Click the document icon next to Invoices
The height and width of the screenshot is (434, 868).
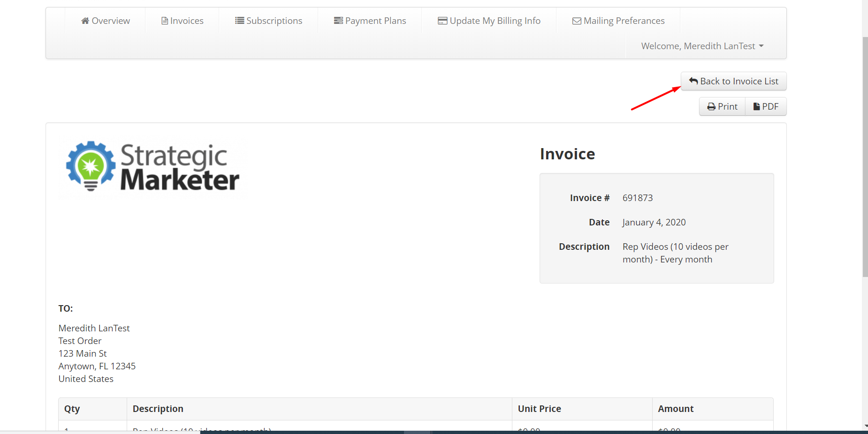[165, 21]
